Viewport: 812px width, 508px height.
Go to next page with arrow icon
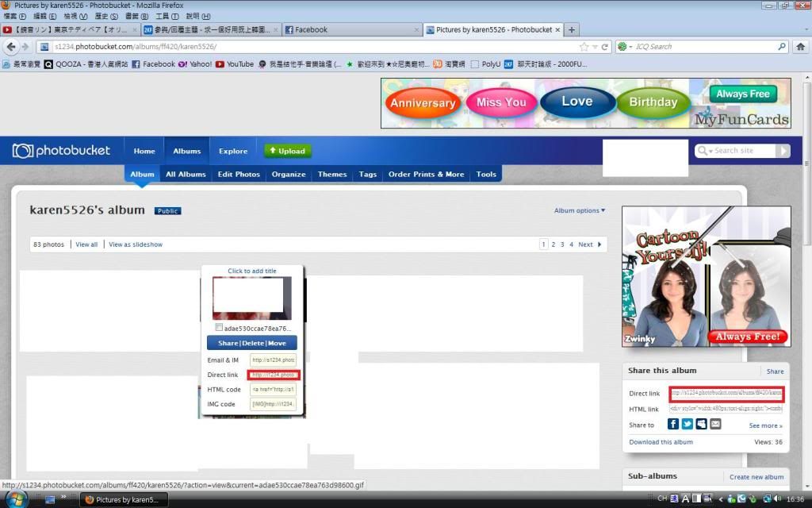(x=599, y=244)
